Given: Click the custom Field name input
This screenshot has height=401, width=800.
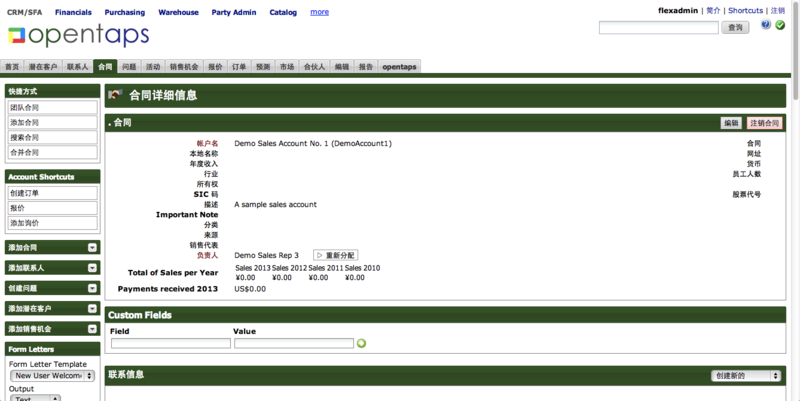Looking at the screenshot, I should point(171,343).
